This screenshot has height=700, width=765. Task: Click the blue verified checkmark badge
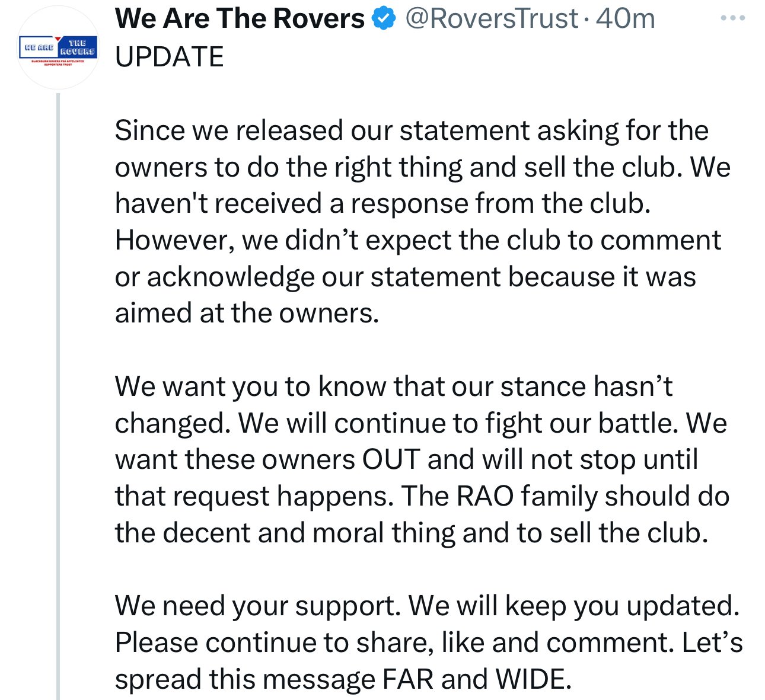384,19
